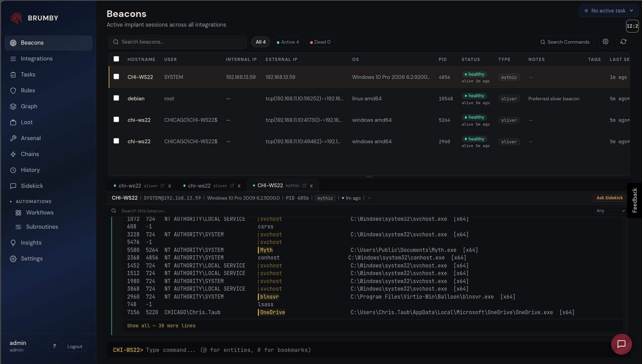Select the All 4 filter
The height and width of the screenshot is (364, 642).
pyautogui.click(x=261, y=42)
